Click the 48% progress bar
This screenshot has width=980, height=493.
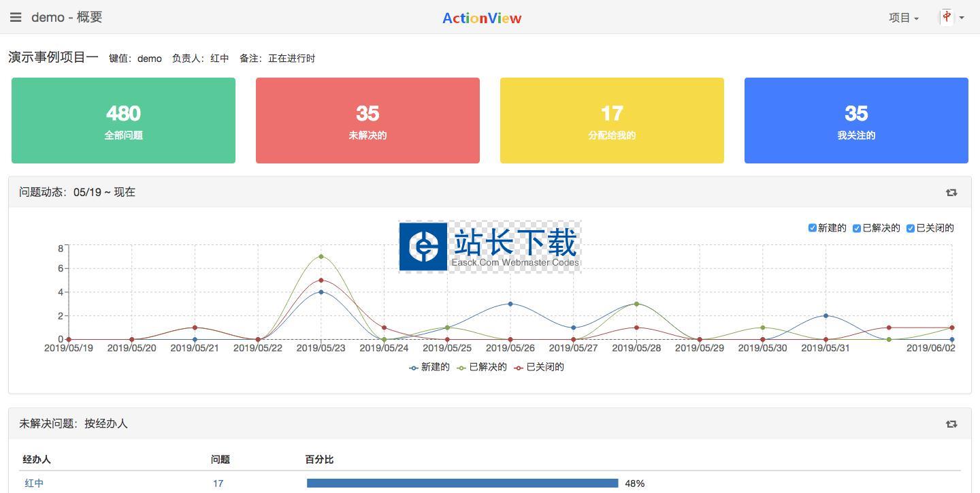(x=462, y=483)
